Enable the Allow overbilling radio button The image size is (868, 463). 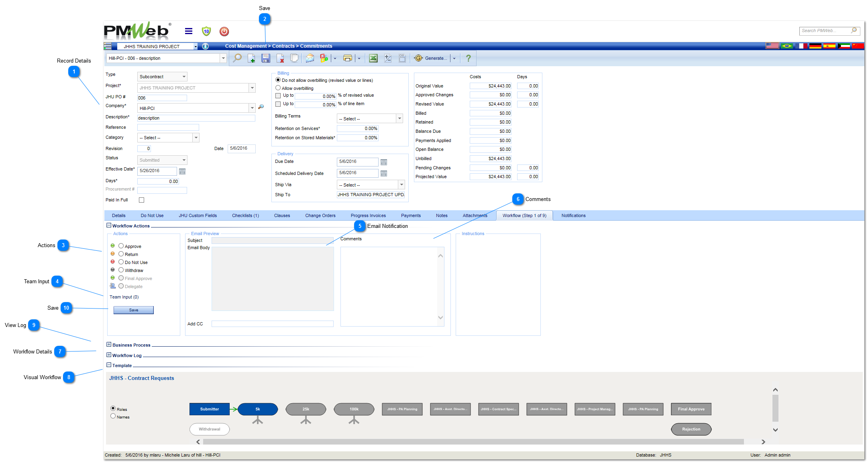[x=278, y=88]
